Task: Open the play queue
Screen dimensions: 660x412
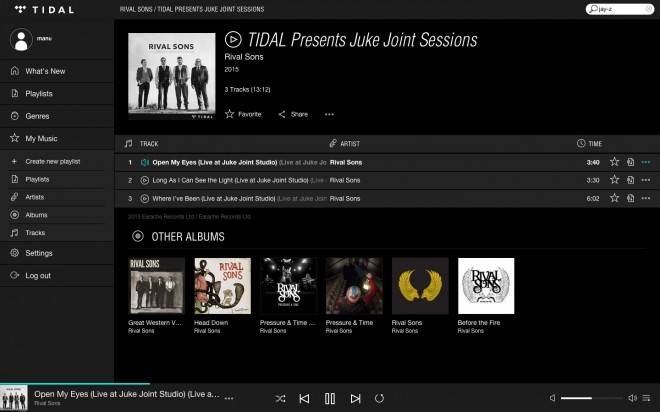Action: pos(647,398)
